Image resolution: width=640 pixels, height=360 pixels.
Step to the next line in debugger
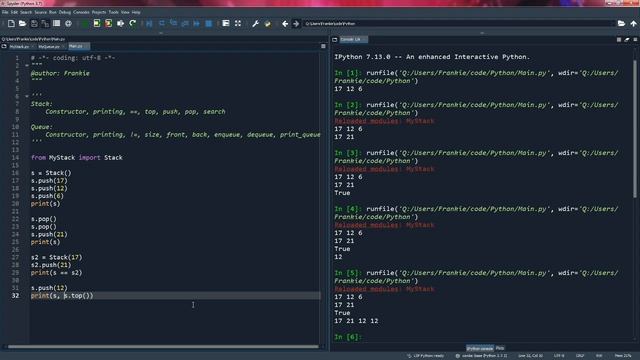tap(162, 24)
